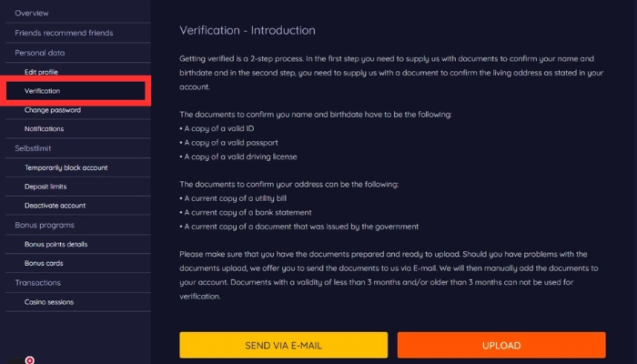Select Temporarily block account
637x364 pixels.
[x=66, y=167]
